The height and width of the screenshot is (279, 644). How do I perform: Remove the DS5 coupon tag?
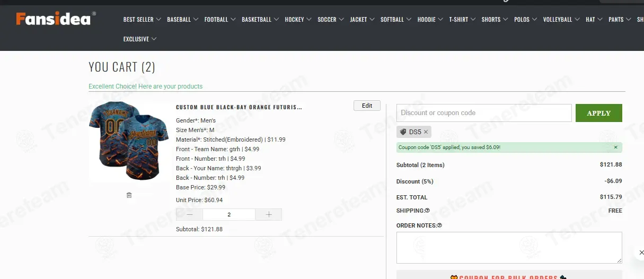tap(426, 132)
